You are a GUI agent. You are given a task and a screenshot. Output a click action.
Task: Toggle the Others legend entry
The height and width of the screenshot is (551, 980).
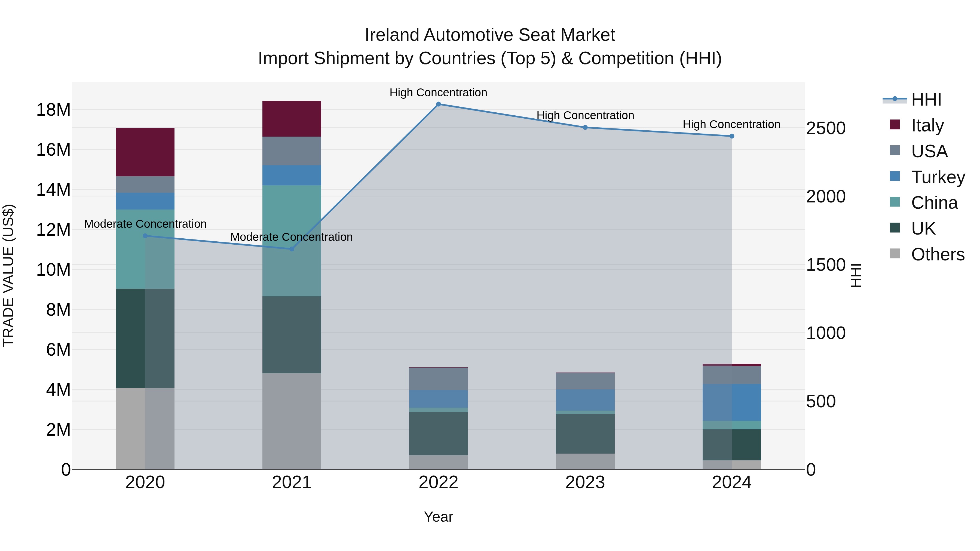pyautogui.click(x=927, y=254)
